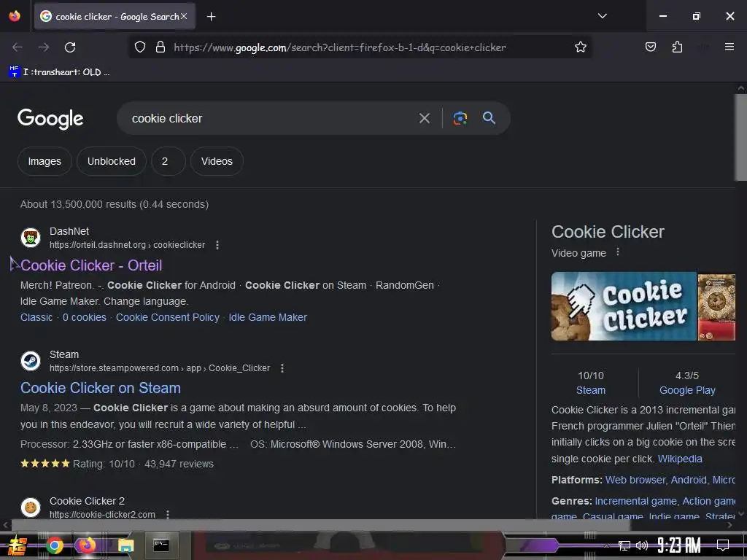Open the Google Play rating link
This screenshot has height=560, width=747.
(x=687, y=390)
